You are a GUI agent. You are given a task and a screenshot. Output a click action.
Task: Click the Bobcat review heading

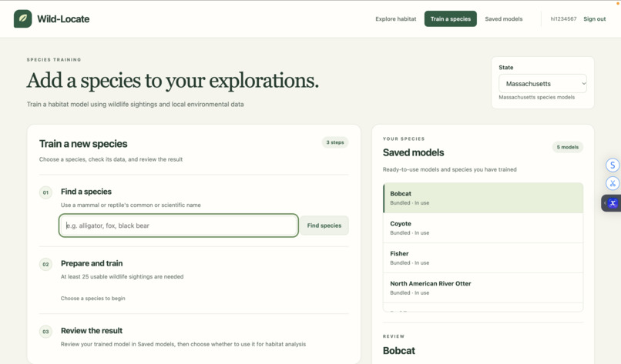pos(399,351)
